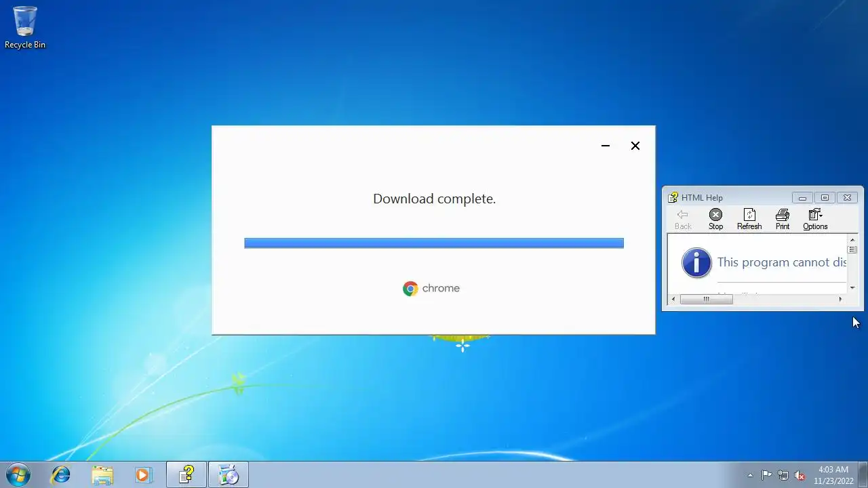
Task: Switch to HTML Help taskbar button
Action: point(186,474)
